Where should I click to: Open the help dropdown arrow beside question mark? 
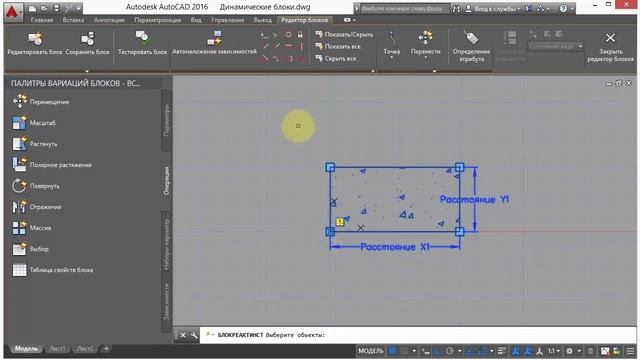[x=573, y=9]
